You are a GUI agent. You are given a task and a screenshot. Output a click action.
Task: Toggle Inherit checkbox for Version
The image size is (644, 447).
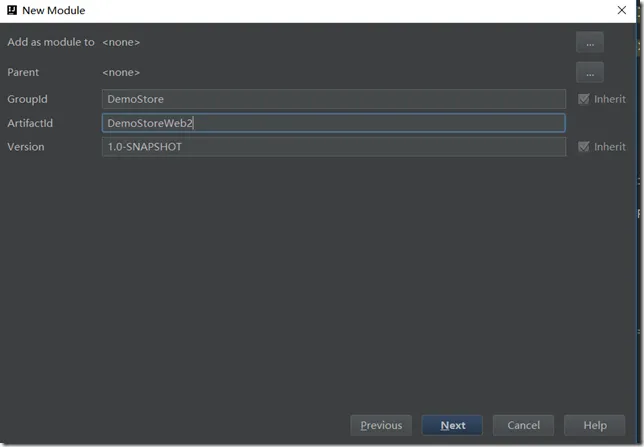[x=583, y=147]
